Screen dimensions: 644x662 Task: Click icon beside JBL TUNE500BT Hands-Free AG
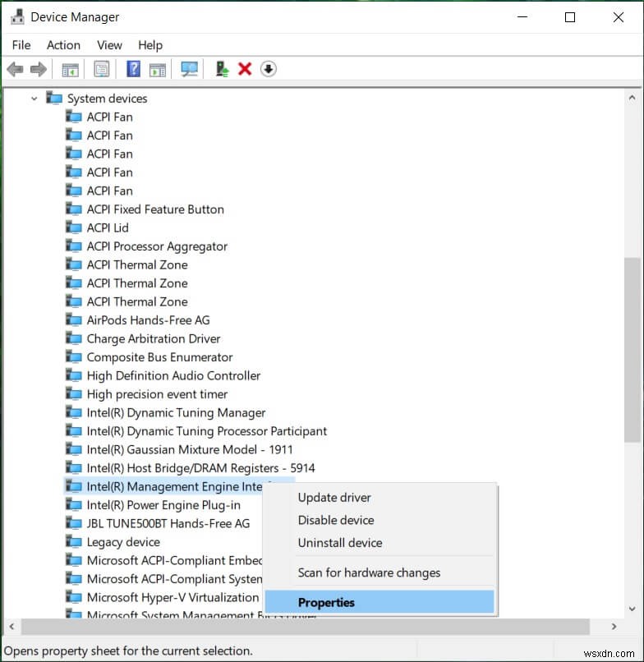pos(74,523)
